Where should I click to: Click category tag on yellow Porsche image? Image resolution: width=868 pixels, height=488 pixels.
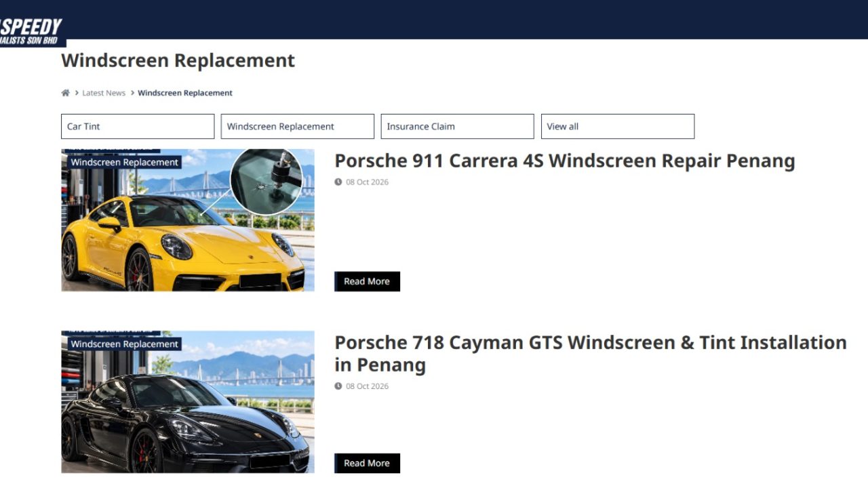(x=125, y=163)
